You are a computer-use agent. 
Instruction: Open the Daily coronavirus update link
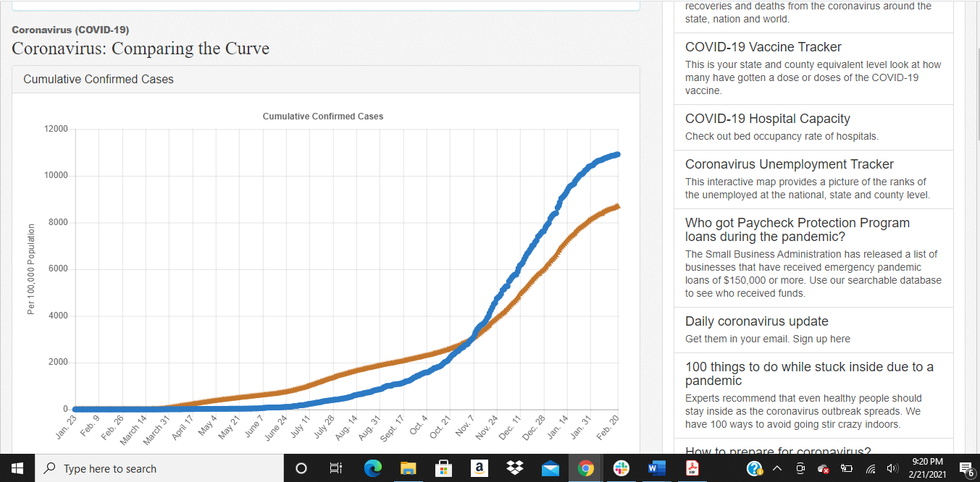click(756, 321)
